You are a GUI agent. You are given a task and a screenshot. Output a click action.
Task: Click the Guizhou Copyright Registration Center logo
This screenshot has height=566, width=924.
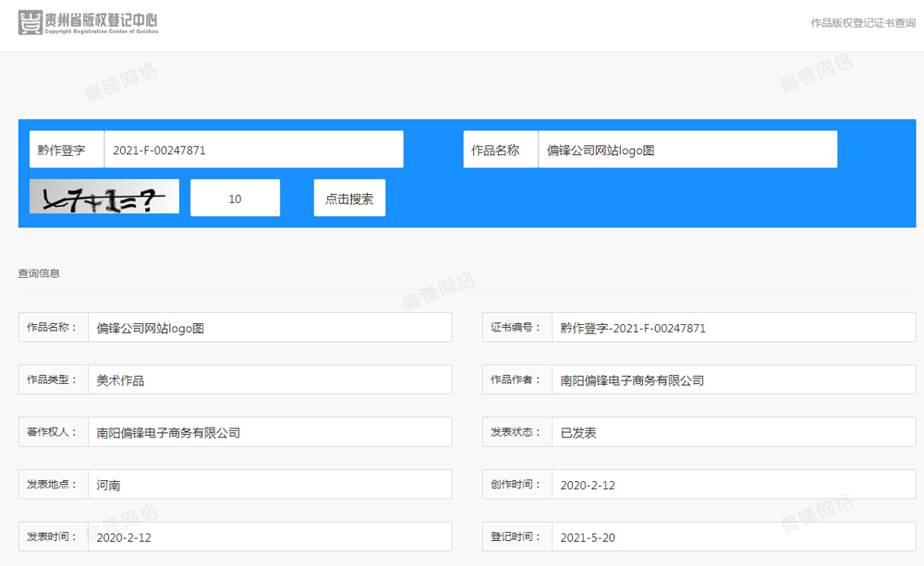pos(89,22)
